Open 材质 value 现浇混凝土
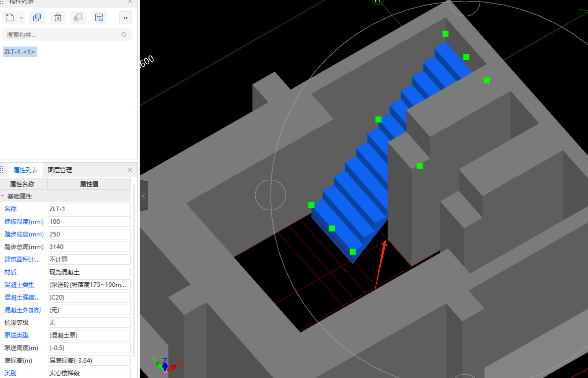 [x=89, y=272]
